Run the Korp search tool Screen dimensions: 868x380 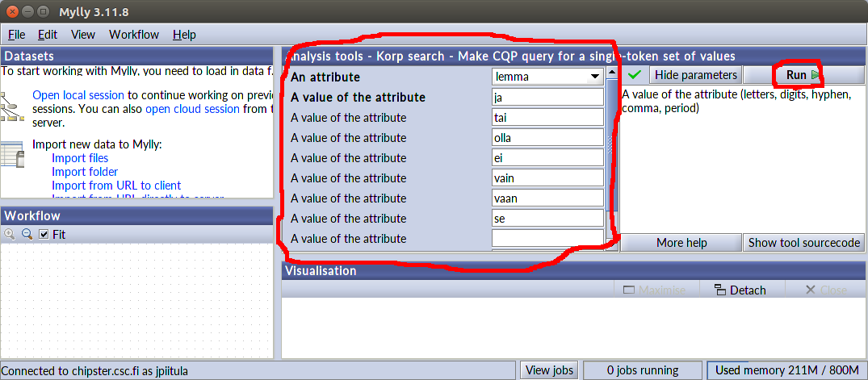point(797,75)
